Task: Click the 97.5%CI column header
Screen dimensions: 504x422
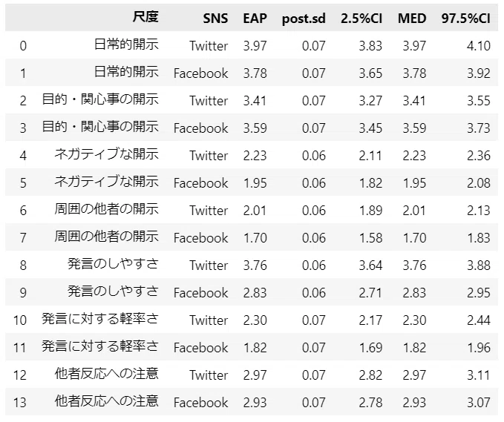Action: 465,19
